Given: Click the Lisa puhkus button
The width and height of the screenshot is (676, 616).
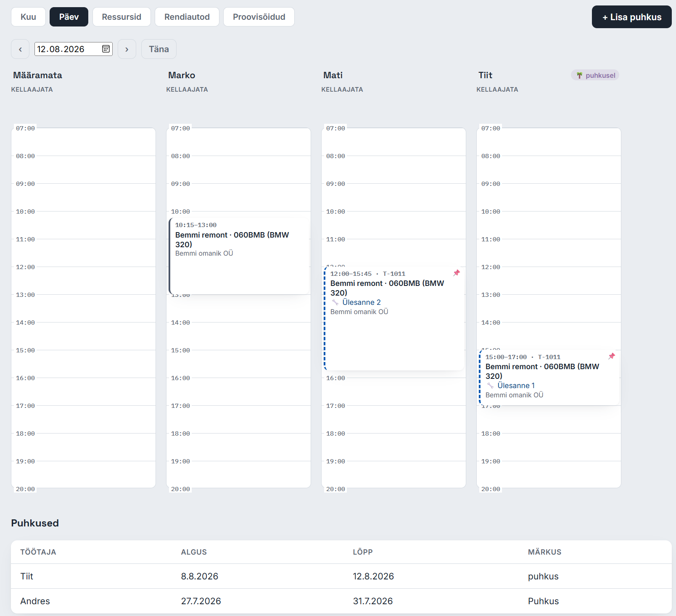Looking at the screenshot, I should (x=632, y=17).
